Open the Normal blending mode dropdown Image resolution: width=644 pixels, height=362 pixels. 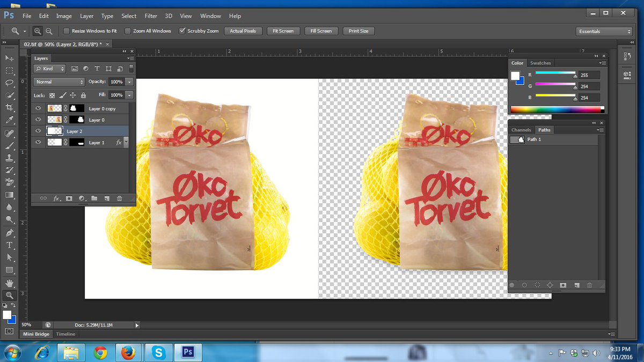coord(59,82)
